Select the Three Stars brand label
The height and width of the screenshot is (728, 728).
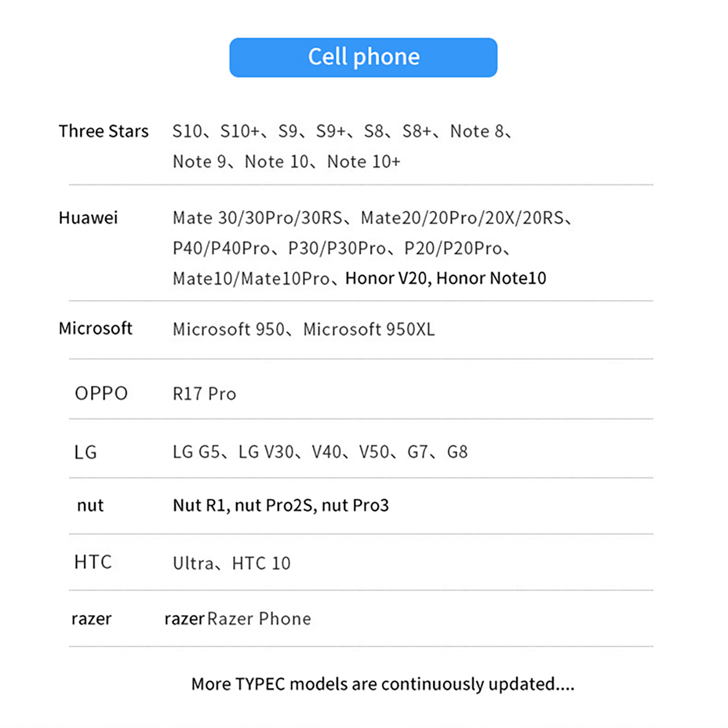(x=103, y=131)
